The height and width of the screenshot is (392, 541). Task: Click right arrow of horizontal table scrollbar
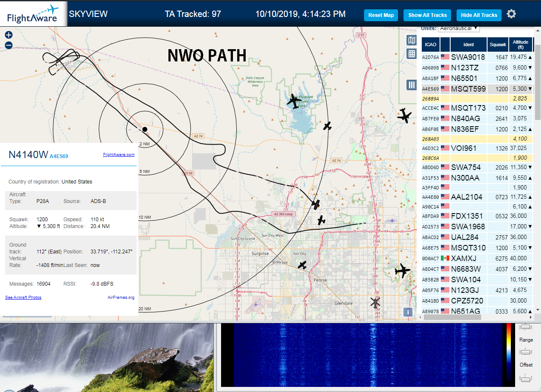(x=530, y=317)
